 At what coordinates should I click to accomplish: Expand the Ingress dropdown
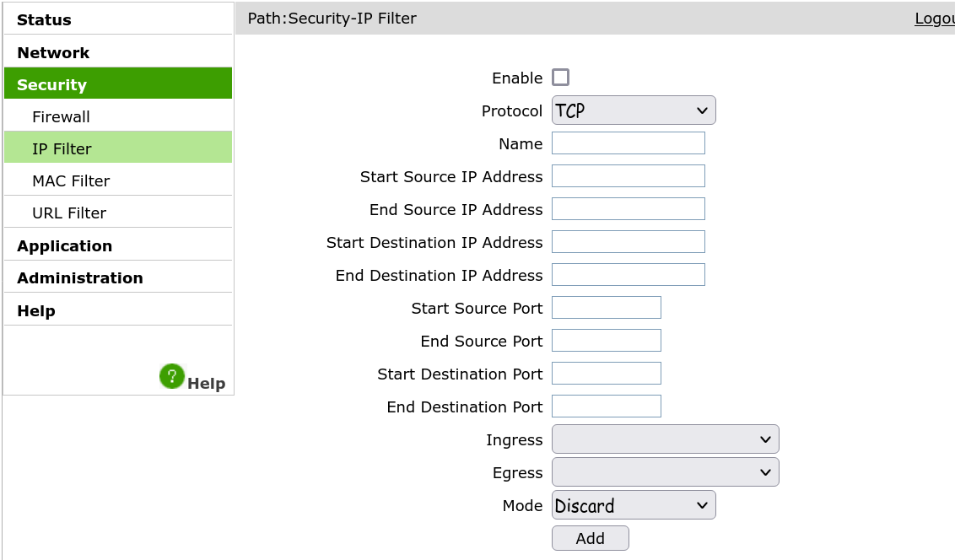(x=665, y=439)
